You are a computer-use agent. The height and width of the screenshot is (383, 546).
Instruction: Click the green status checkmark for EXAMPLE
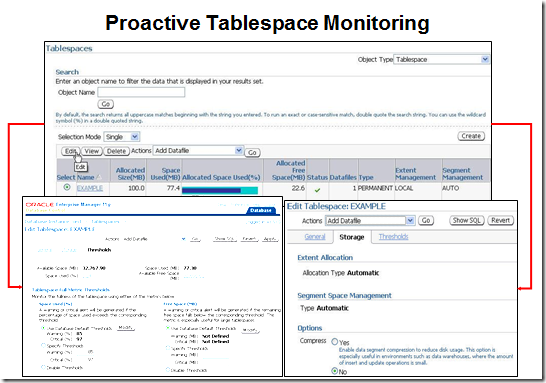coord(317,190)
